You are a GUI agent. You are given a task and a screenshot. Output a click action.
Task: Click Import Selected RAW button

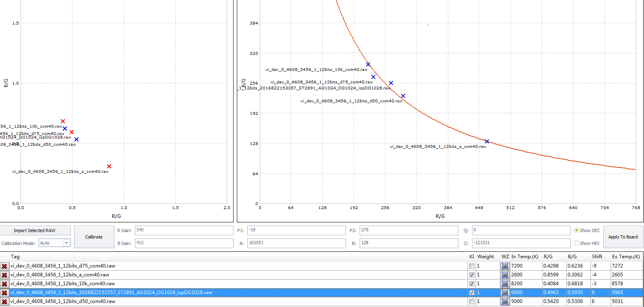click(35, 230)
